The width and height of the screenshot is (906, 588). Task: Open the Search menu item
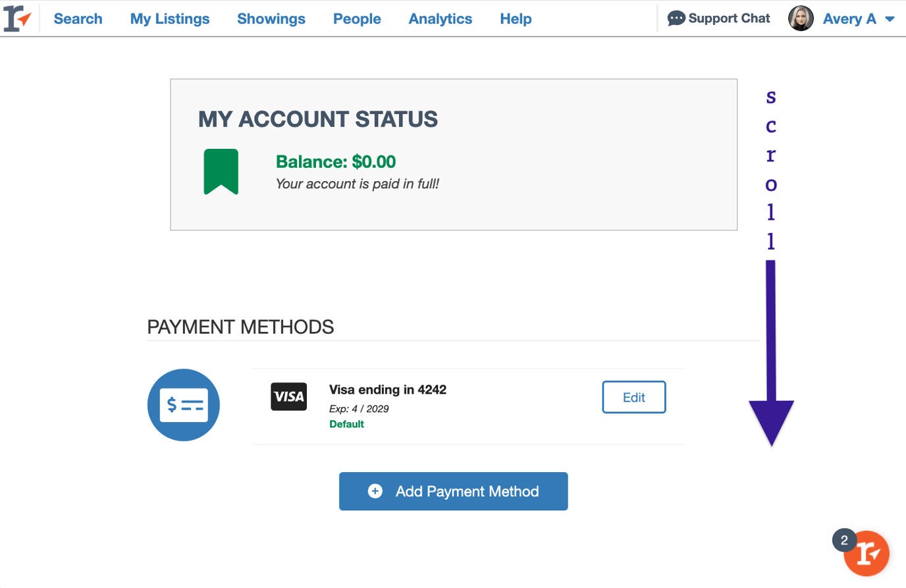(78, 19)
